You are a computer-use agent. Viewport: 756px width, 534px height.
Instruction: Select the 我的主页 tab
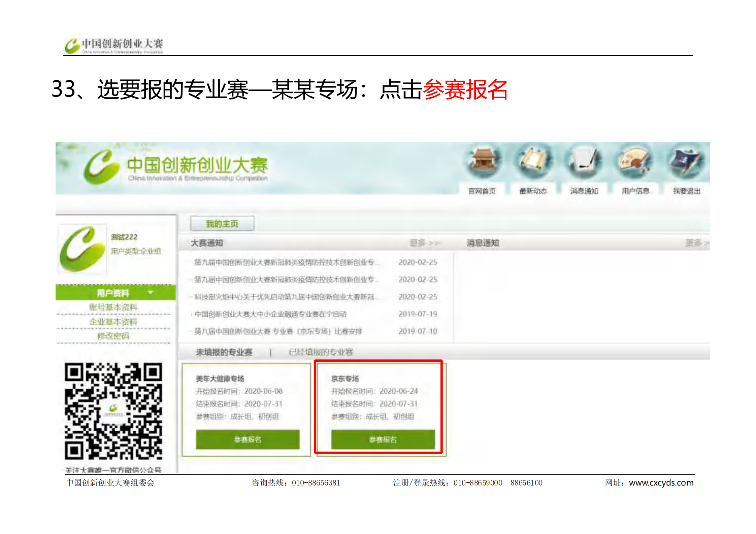tap(222, 224)
